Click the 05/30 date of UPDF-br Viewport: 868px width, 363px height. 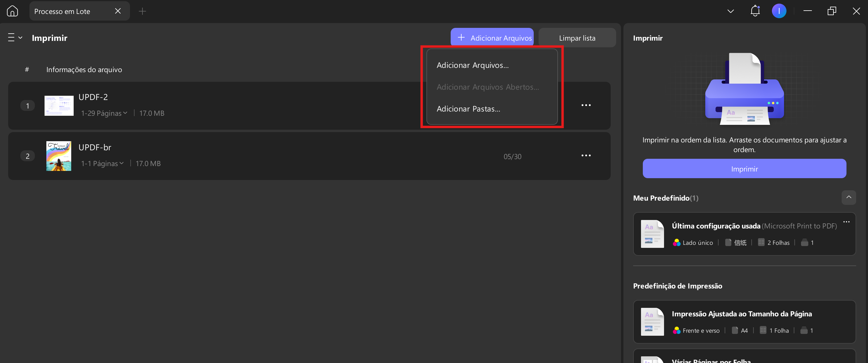pos(512,157)
